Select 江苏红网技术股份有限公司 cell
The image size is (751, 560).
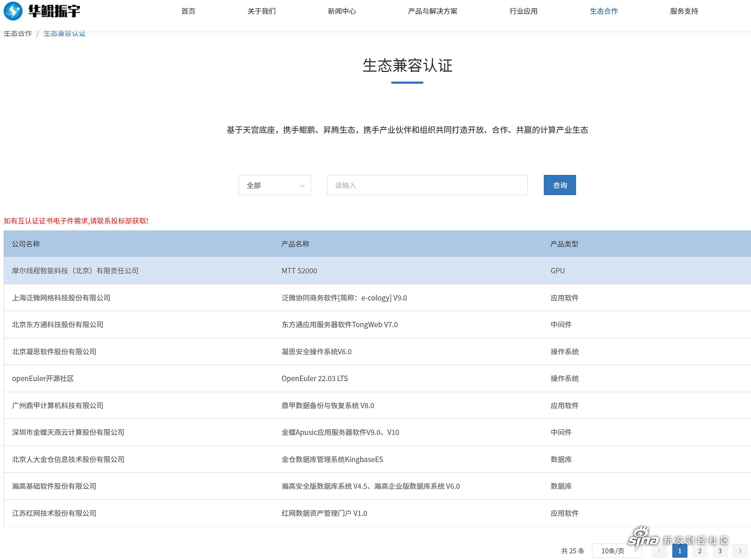click(x=54, y=513)
